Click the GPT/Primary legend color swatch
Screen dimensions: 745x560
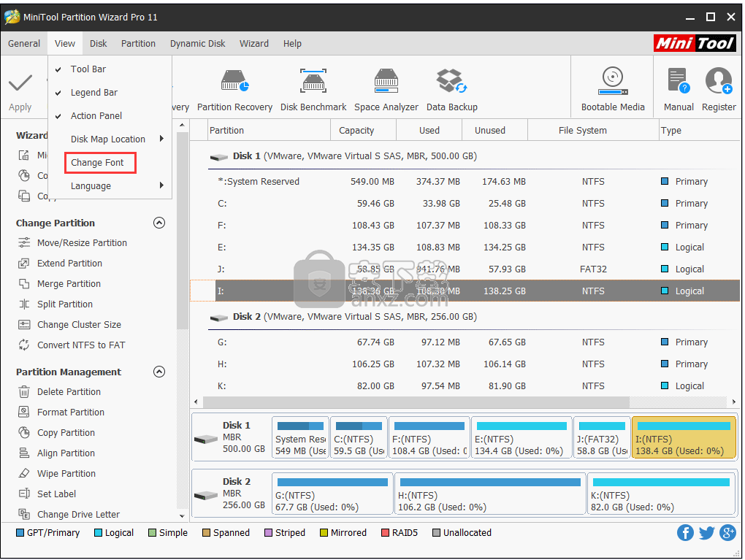pyautogui.click(x=20, y=533)
